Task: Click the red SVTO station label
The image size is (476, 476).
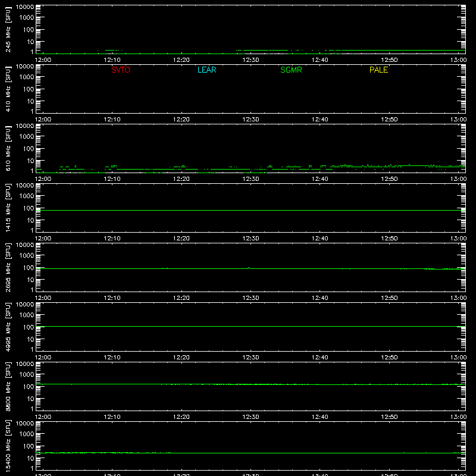Action: tap(121, 70)
